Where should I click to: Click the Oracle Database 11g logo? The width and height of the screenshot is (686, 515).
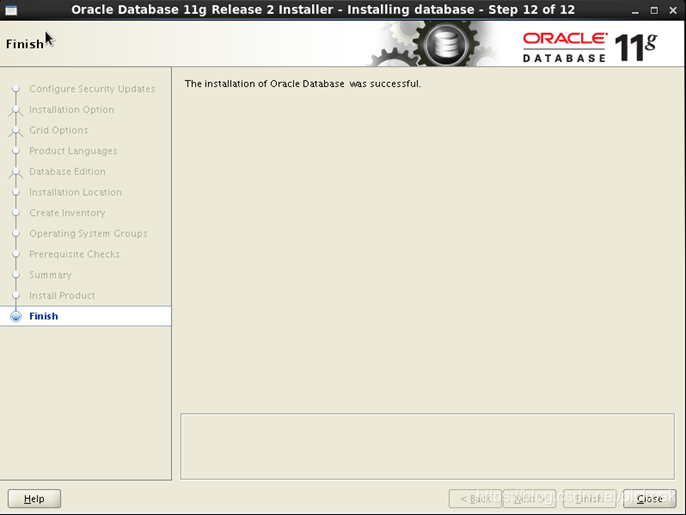[590, 47]
